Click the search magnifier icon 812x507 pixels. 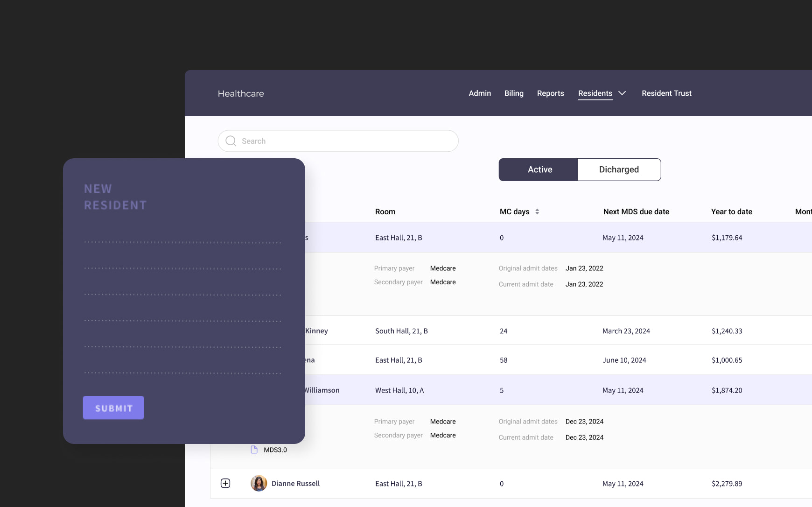pos(231,141)
